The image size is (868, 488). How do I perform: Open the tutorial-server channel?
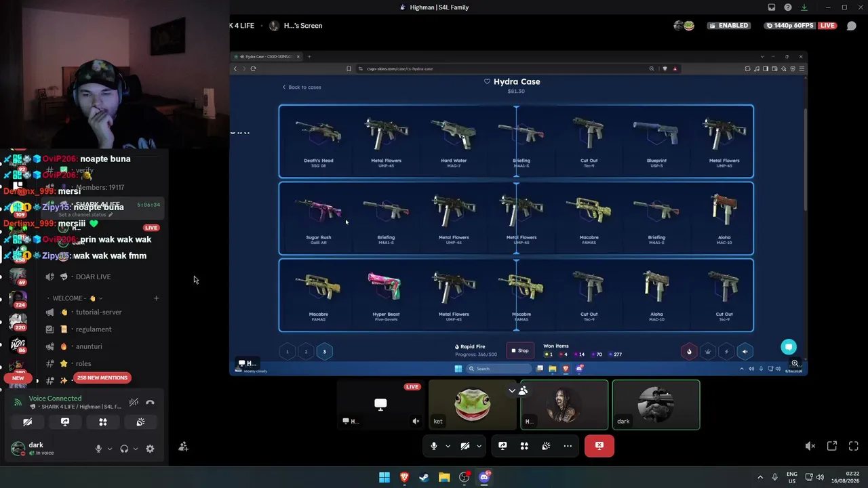point(99,312)
